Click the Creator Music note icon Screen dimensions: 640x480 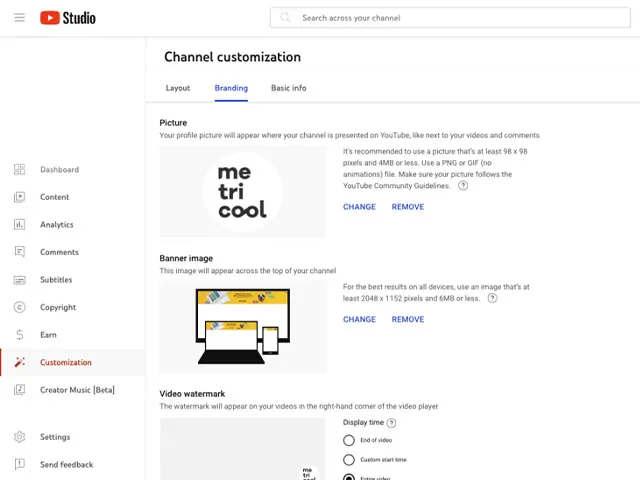click(x=19, y=390)
